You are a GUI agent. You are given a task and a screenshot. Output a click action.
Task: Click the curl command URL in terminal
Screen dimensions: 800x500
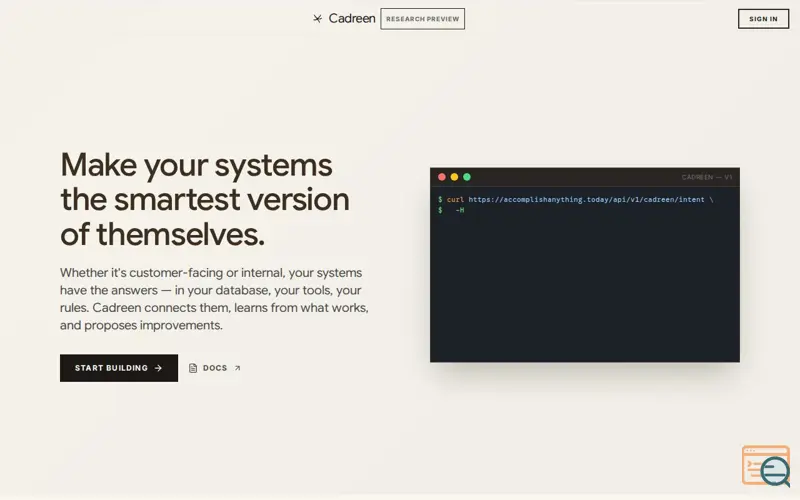pyautogui.click(x=586, y=199)
